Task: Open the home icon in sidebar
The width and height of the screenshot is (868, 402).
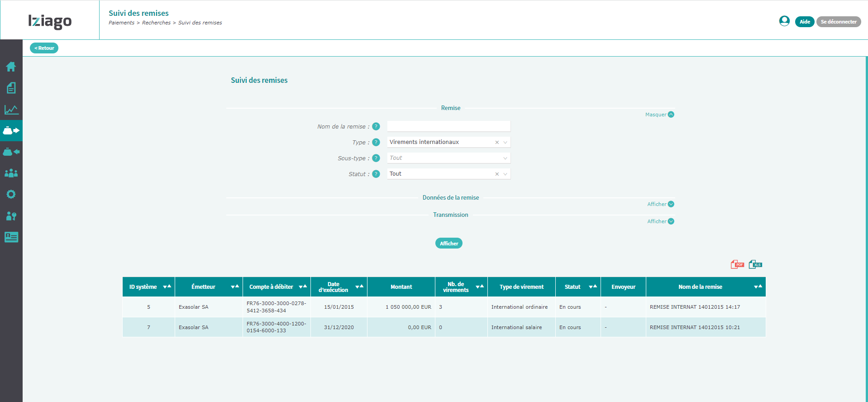Action: [11, 67]
